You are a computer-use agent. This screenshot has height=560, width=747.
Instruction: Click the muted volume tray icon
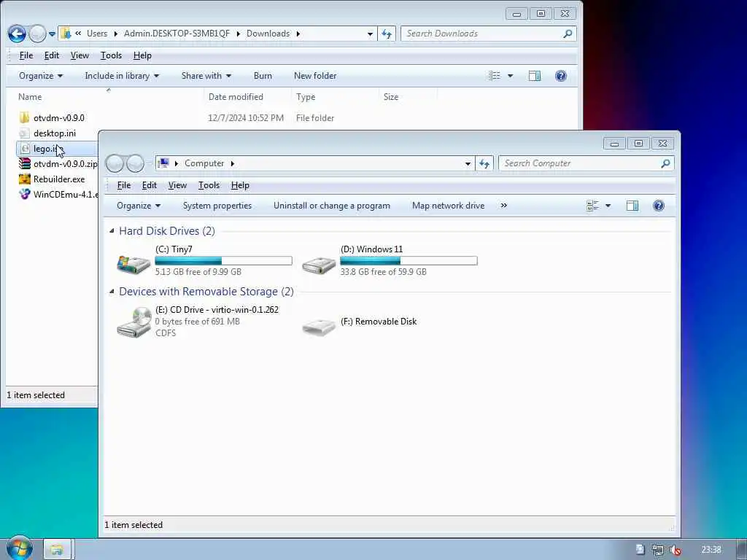[675, 550]
